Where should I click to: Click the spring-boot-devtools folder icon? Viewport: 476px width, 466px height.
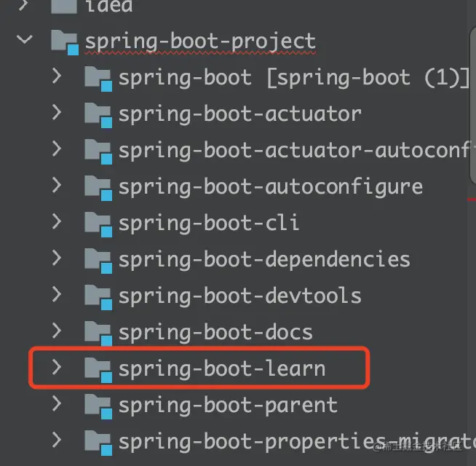[98, 297]
